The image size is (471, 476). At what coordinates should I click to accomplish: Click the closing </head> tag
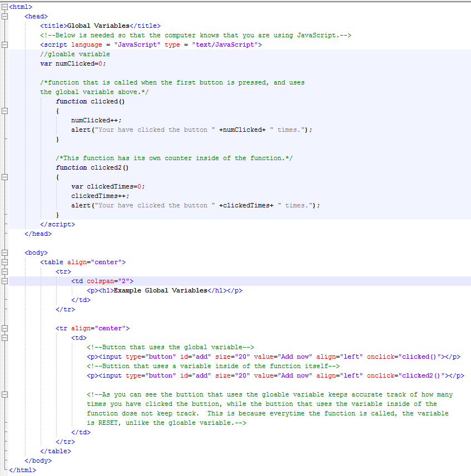(x=38, y=234)
